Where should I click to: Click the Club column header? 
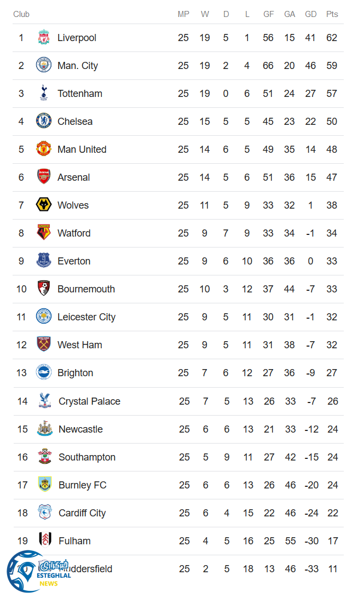coord(21,14)
